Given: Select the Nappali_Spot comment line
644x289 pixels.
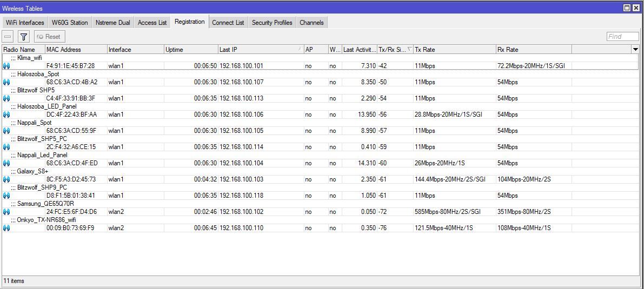Looking at the screenshot, I should tap(31, 123).
